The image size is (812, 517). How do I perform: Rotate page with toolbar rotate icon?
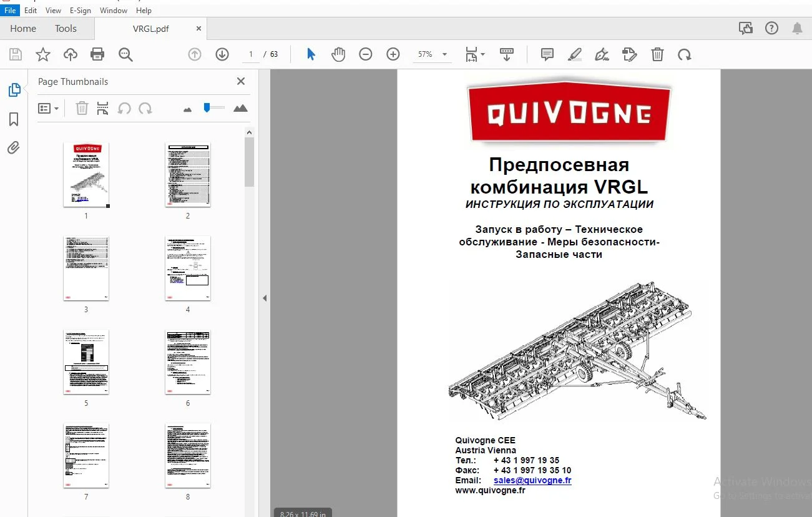pyautogui.click(x=685, y=54)
